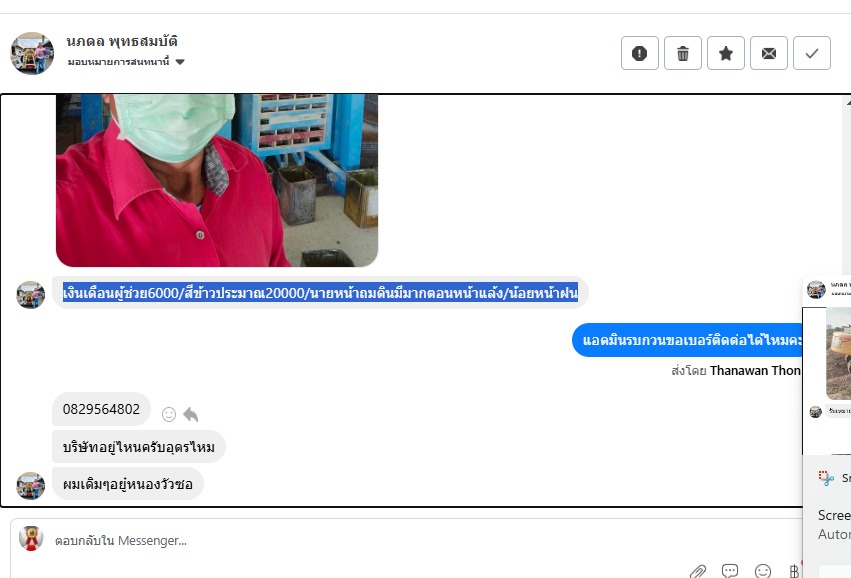This screenshot has height=578, width=851.
Task: Open saved replies speech bubble icon
Action: pos(730,571)
